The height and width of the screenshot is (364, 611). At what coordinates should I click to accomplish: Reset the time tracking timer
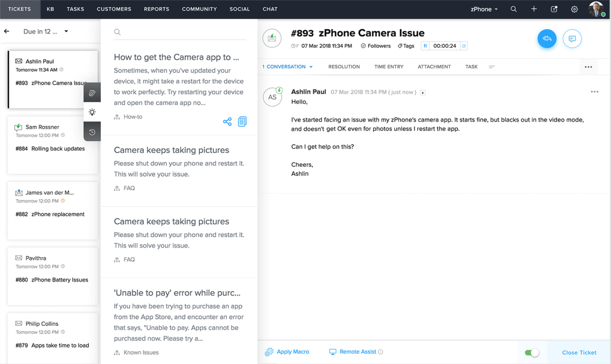464,46
